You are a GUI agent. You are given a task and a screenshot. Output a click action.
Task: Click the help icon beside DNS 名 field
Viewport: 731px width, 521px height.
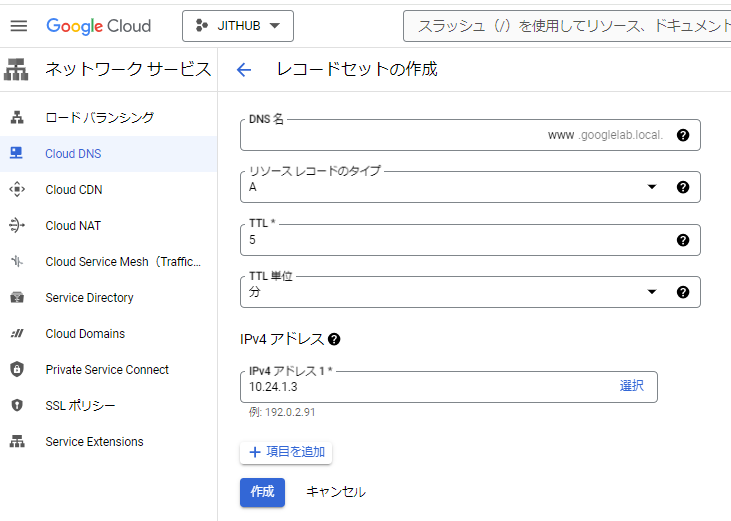pyautogui.click(x=683, y=135)
